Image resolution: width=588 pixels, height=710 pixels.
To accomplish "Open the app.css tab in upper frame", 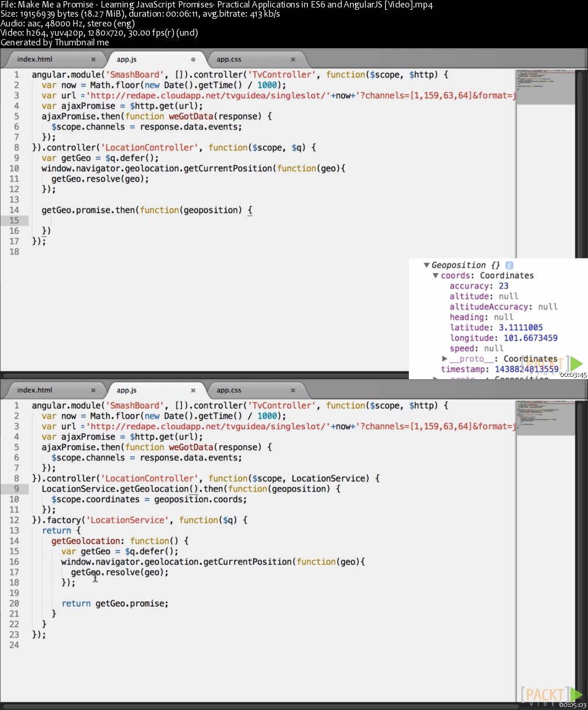I will [229, 59].
